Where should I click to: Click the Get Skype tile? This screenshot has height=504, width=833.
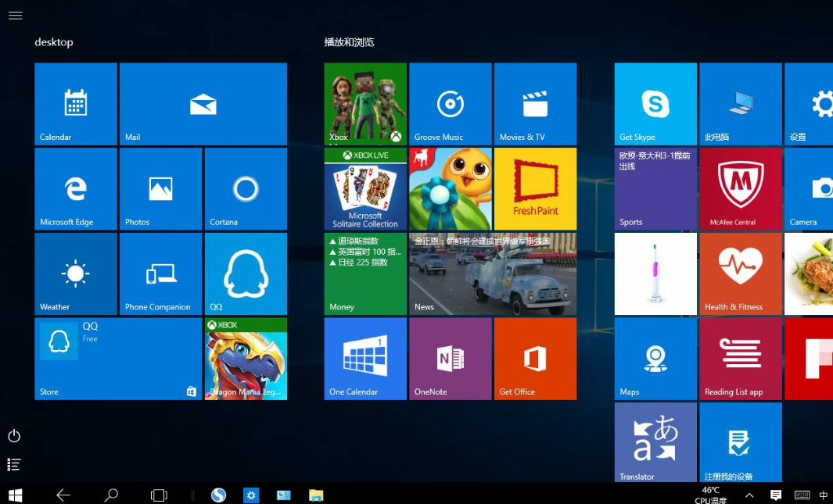(x=655, y=104)
